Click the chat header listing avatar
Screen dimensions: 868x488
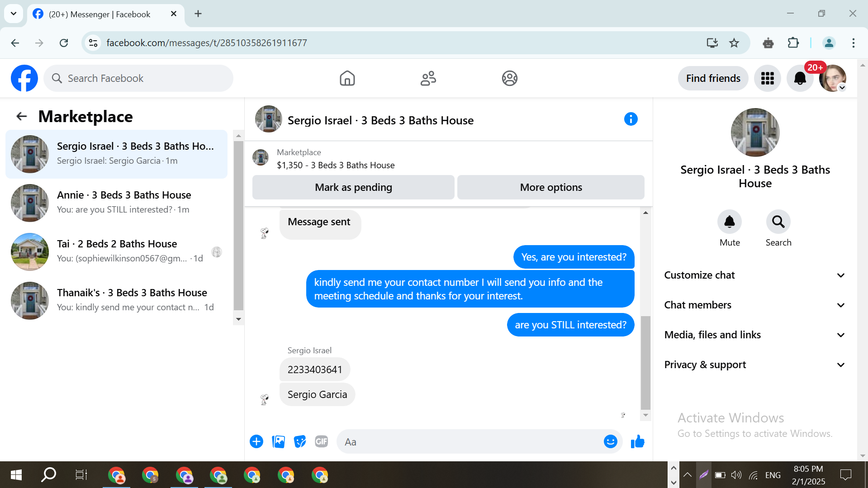coord(269,119)
